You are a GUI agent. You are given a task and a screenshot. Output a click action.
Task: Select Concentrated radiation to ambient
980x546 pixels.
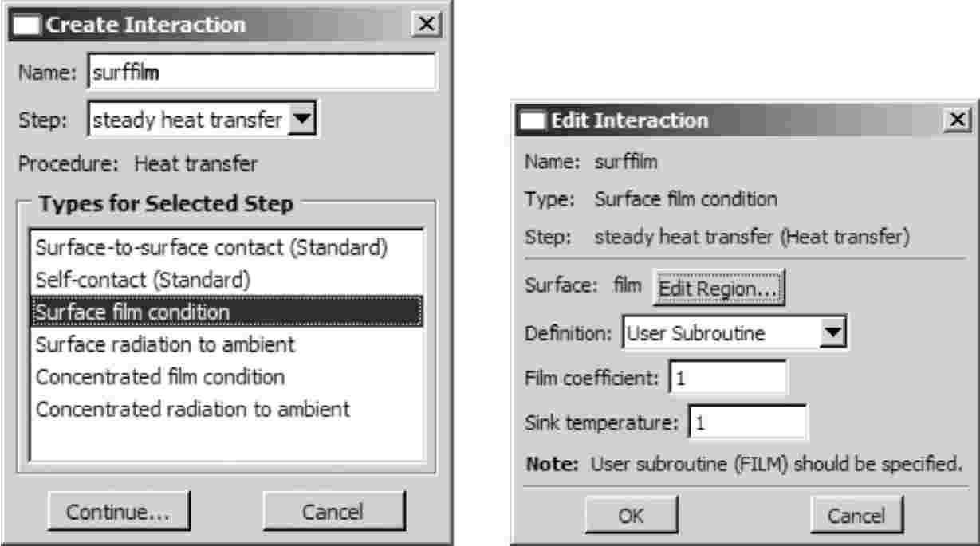194,409
